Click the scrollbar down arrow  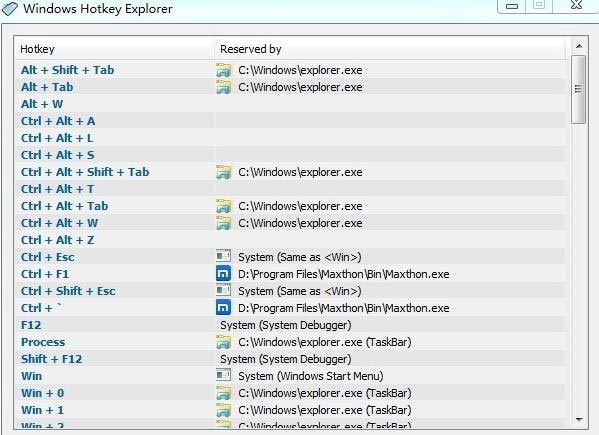579,420
